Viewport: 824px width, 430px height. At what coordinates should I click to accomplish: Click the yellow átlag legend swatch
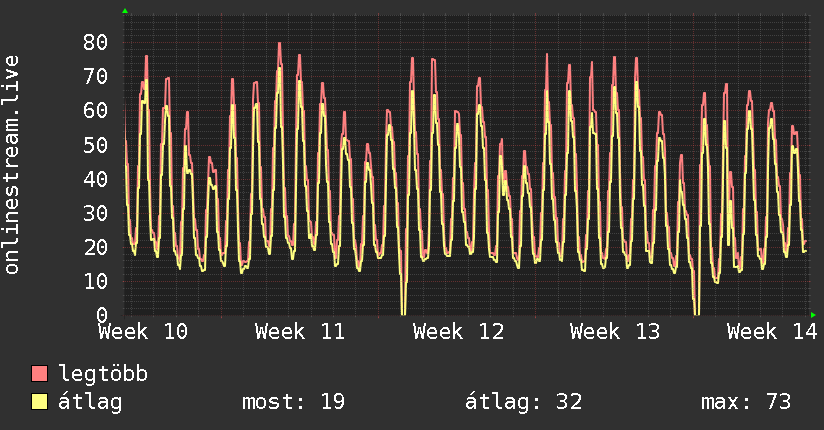[39, 402]
